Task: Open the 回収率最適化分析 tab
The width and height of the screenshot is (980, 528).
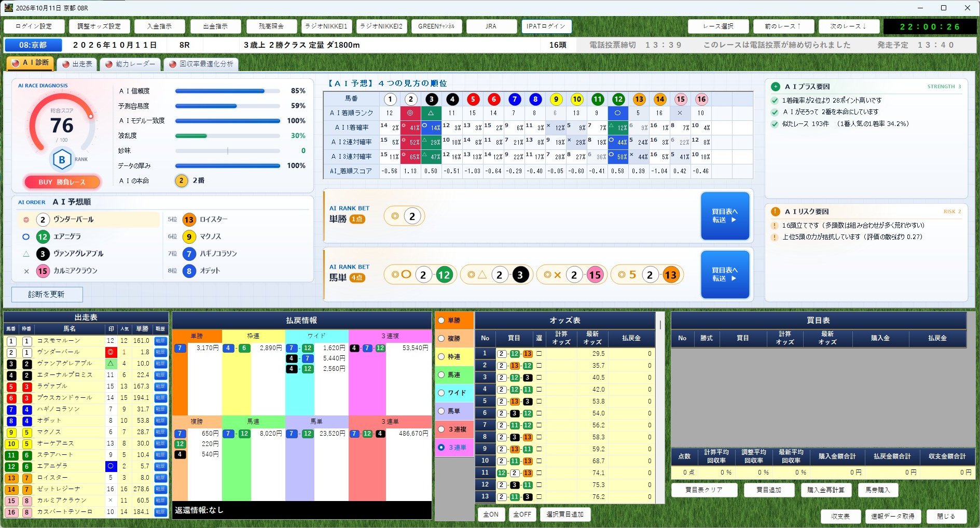Action: (x=201, y=64)
